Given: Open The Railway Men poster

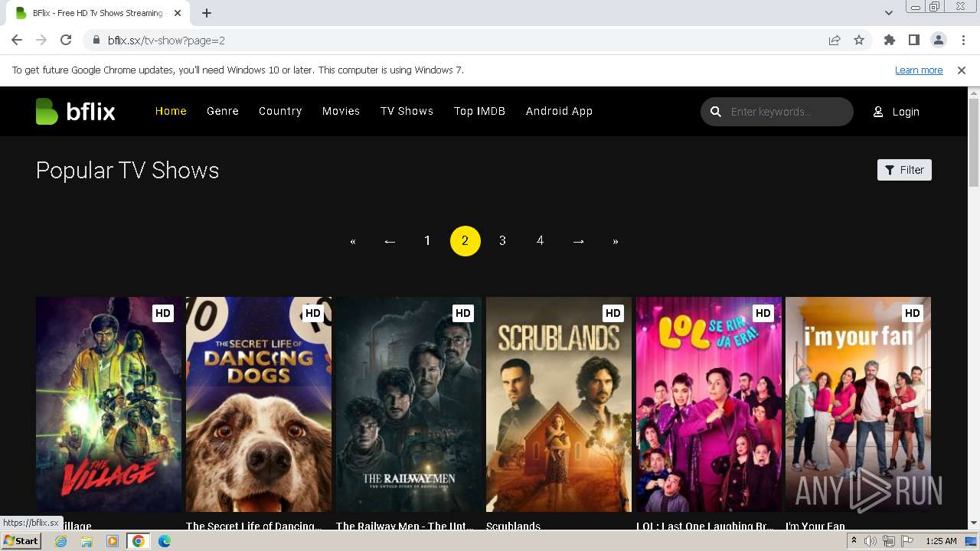Looking at the screenshot, I should pos(409,404).
